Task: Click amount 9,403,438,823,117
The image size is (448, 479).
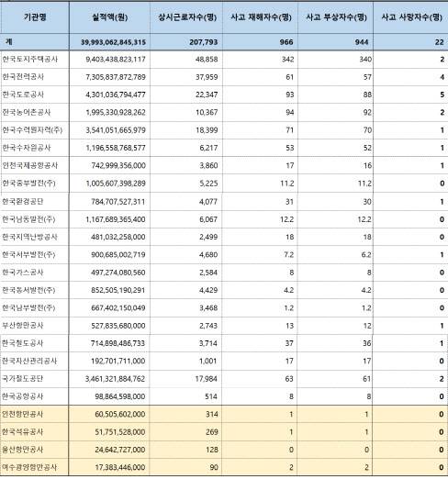Action: [116, 60]
